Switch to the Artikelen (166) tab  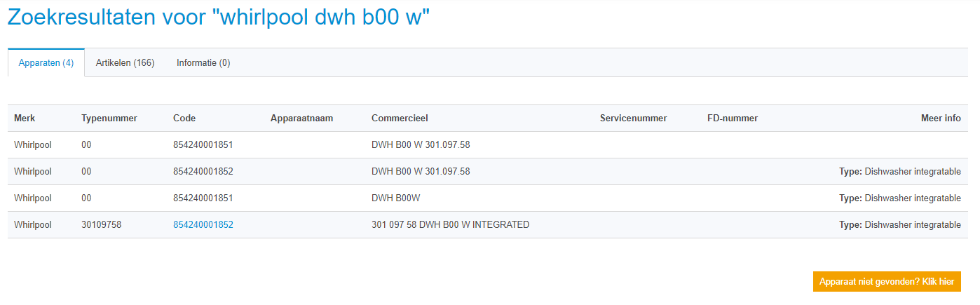tap(125, 63)
